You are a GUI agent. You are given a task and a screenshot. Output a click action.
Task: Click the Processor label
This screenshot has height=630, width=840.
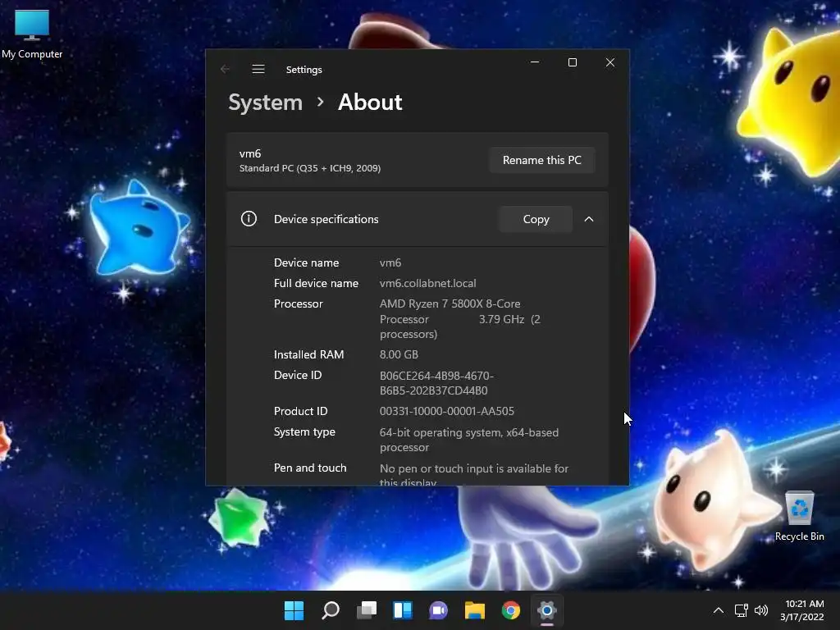pyautogui.click(x=298, y=304)
